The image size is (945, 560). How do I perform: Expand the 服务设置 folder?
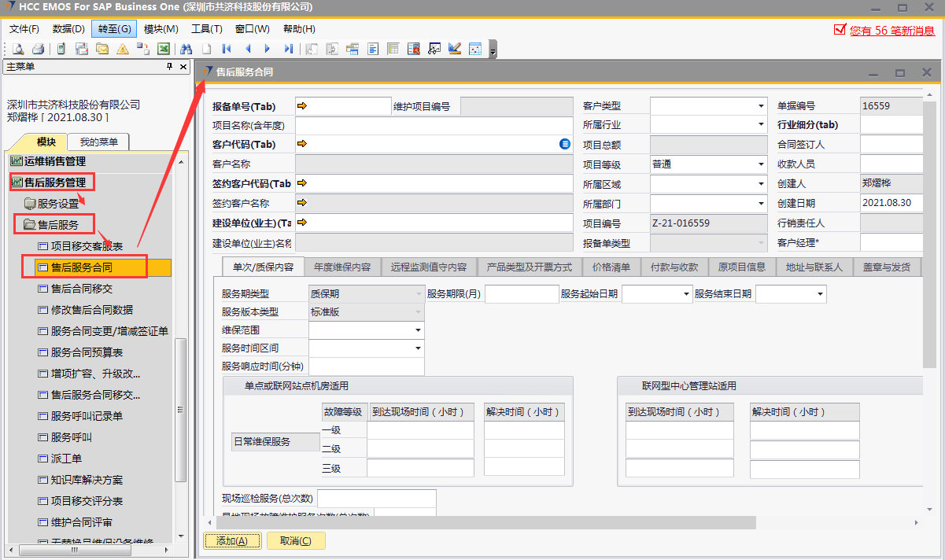pyautogui.click(x=57, y=203)
